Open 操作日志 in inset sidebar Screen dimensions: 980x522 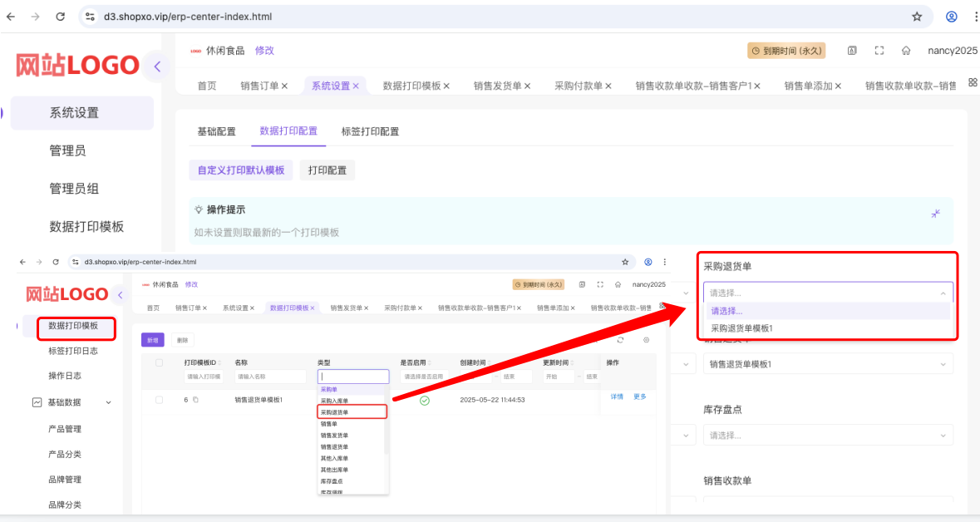coord(65,376)
